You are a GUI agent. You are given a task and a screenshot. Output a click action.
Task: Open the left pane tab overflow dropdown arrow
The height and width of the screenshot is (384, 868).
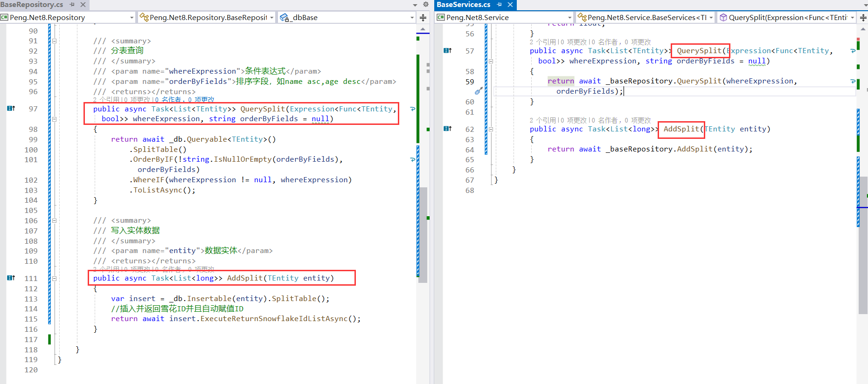tap(415, 5)
